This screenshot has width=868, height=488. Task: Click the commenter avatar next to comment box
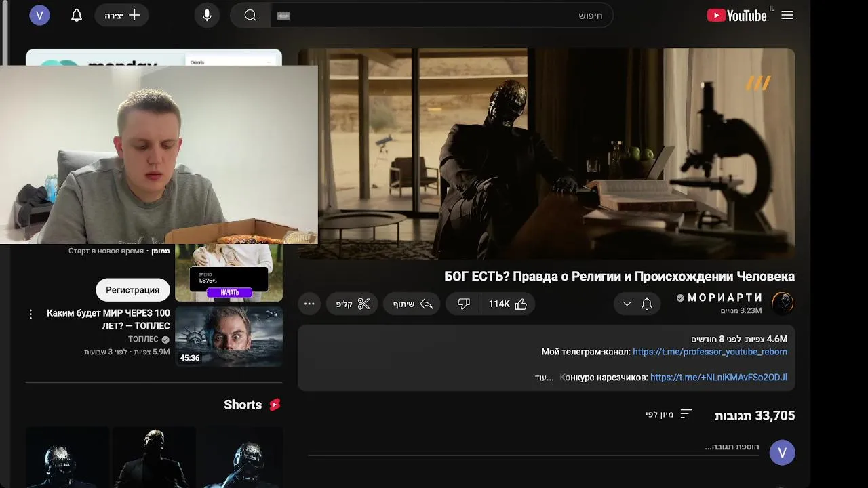pyautogui.click(x=782, y=452)
